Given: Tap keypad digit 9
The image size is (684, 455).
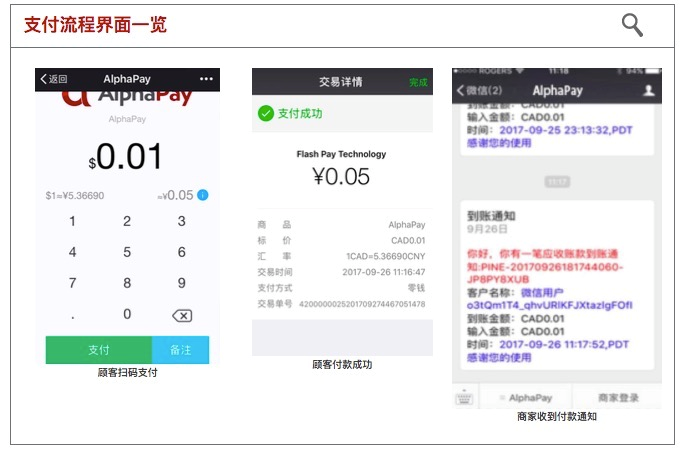Looking at the screenshot, I should tap(181, 283).
